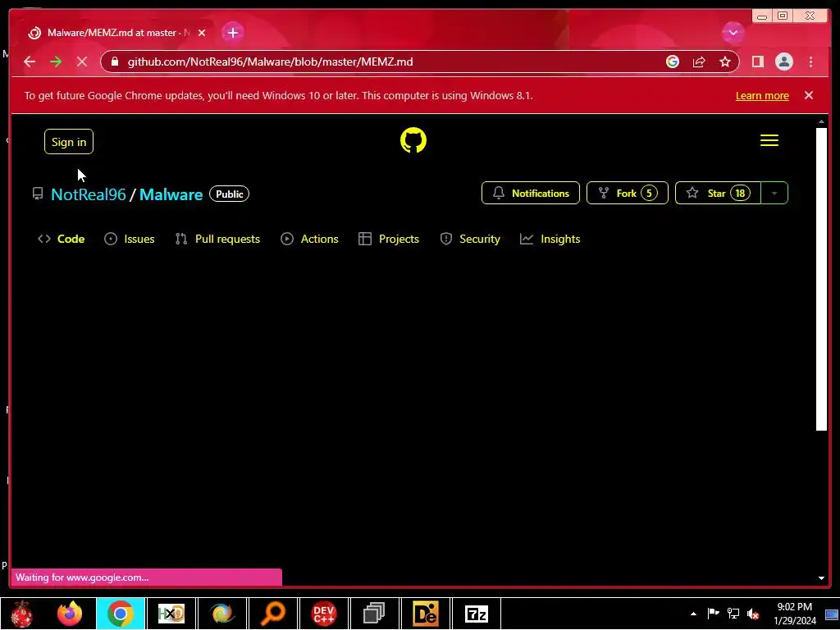Switch to the Code tab
The width and height of the screenshot is (840, 630).
click(61, 239)
